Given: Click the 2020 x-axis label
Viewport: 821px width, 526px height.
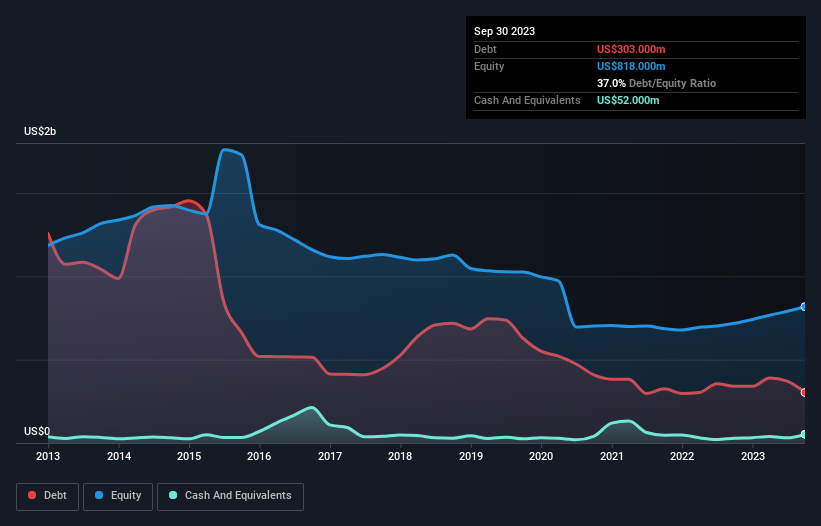Looking at the screenshot, I should [541, 456].
